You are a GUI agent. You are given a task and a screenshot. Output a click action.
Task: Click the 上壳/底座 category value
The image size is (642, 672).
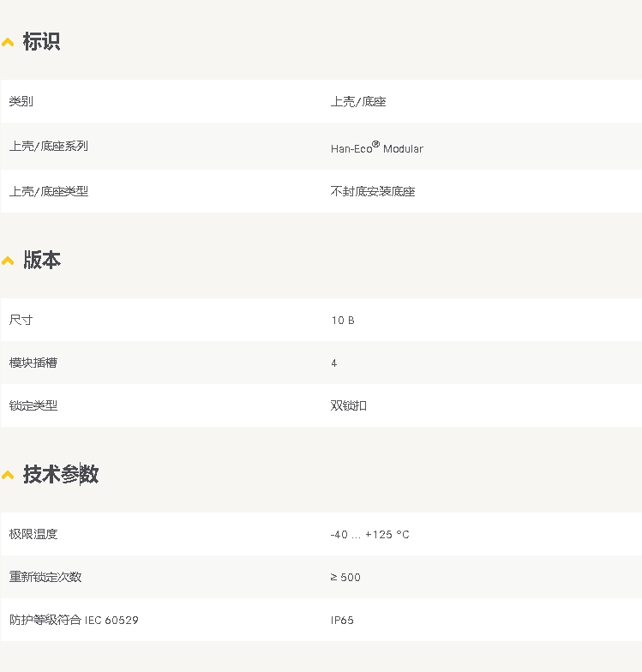(x=358, y=101)
